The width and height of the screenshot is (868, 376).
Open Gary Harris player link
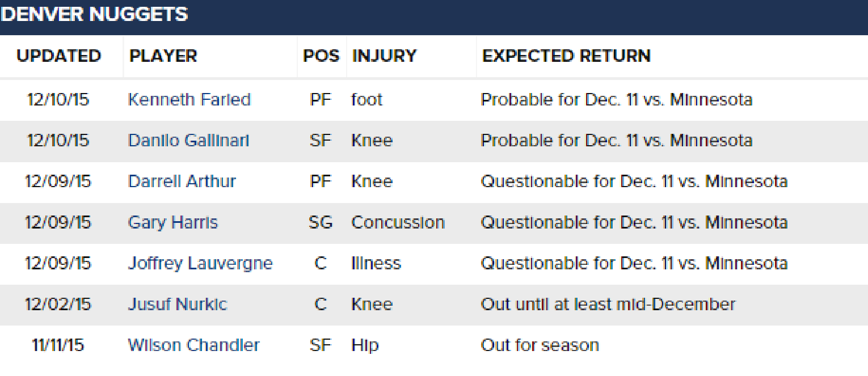tap(173, 222)
